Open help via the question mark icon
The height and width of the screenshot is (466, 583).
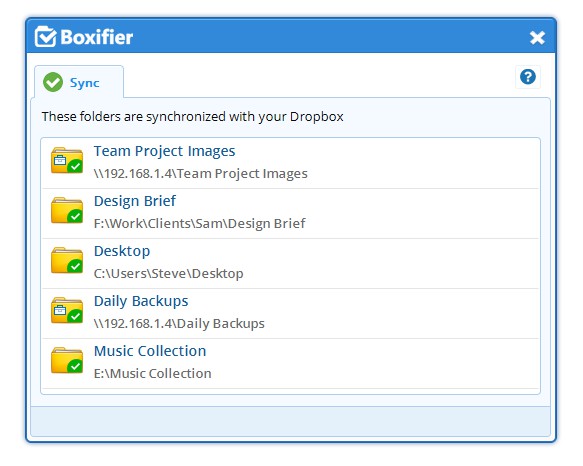tap(528, 77)
